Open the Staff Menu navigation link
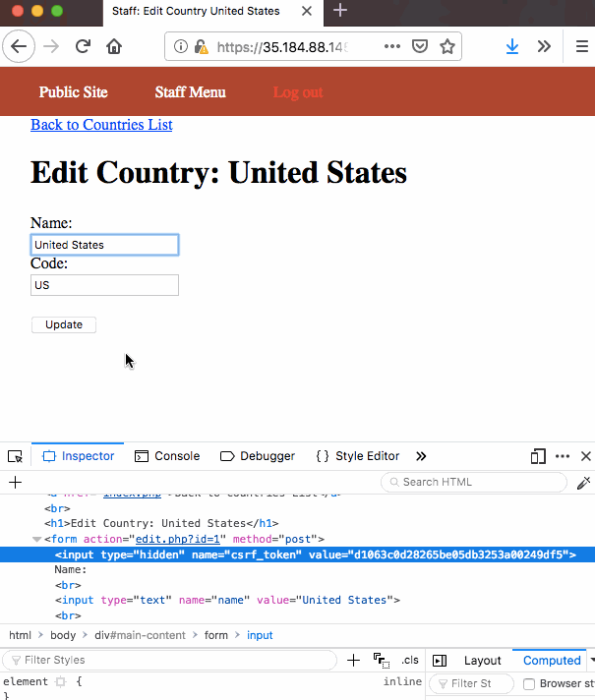The width and height of the screenshot is (595, 700). coord(190,92)
